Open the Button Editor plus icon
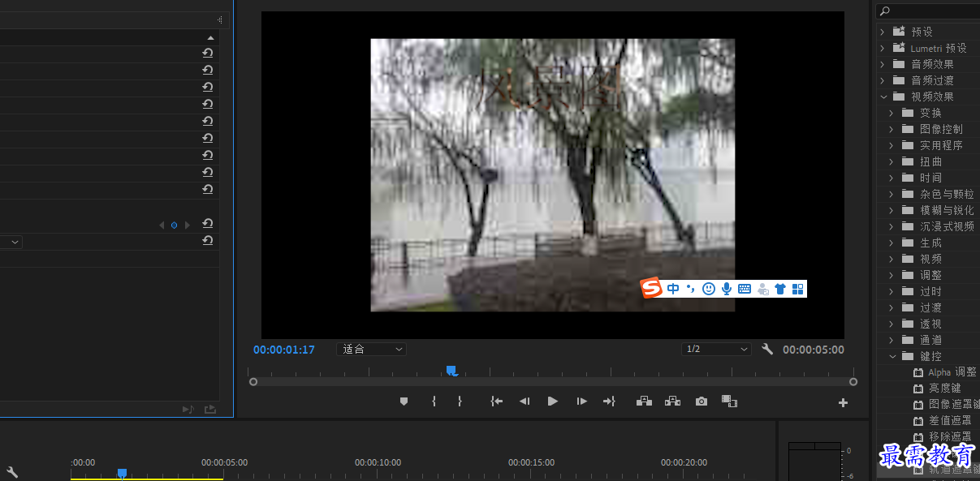 point(843,402)
